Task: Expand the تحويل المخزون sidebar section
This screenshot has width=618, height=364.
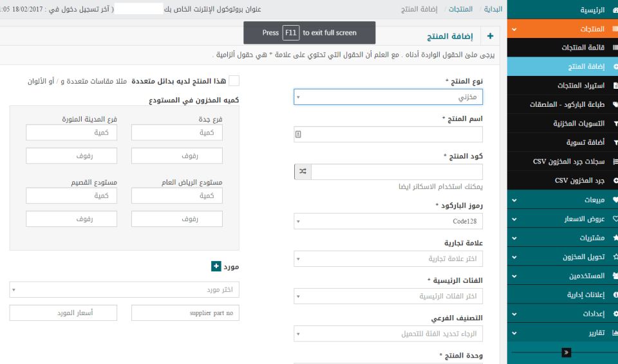Action: point(563,257)
